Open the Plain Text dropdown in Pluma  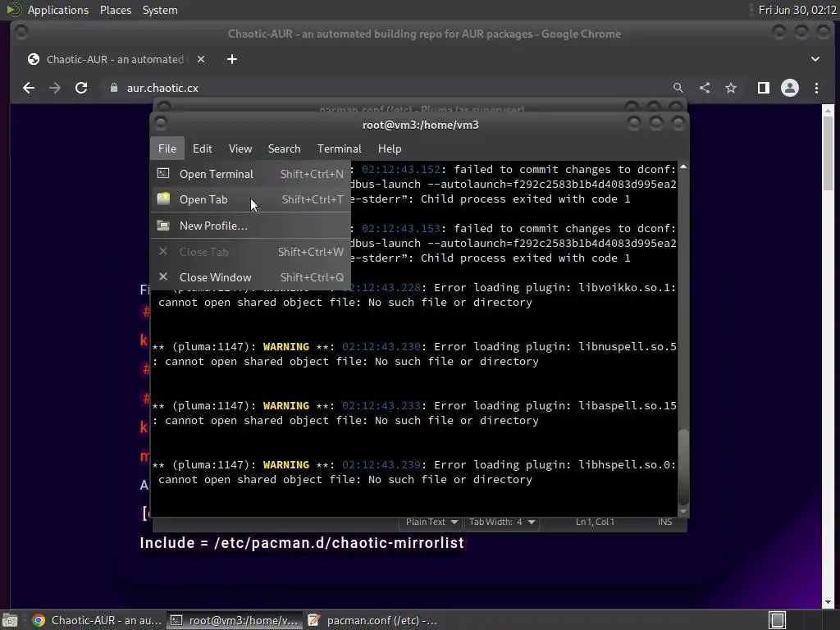tap(431, 522)
